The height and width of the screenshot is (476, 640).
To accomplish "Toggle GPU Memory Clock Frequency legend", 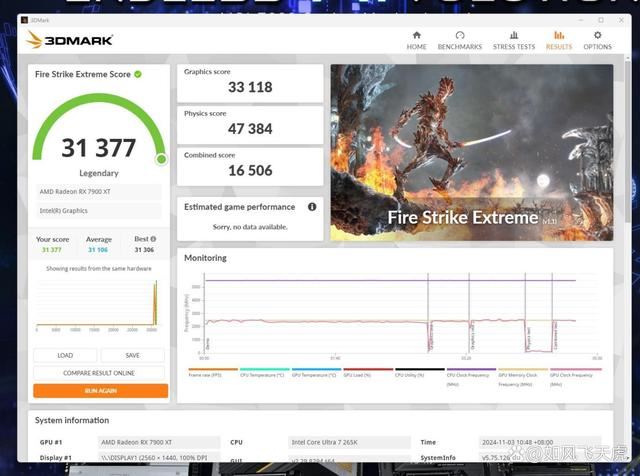I will [523, 377].
